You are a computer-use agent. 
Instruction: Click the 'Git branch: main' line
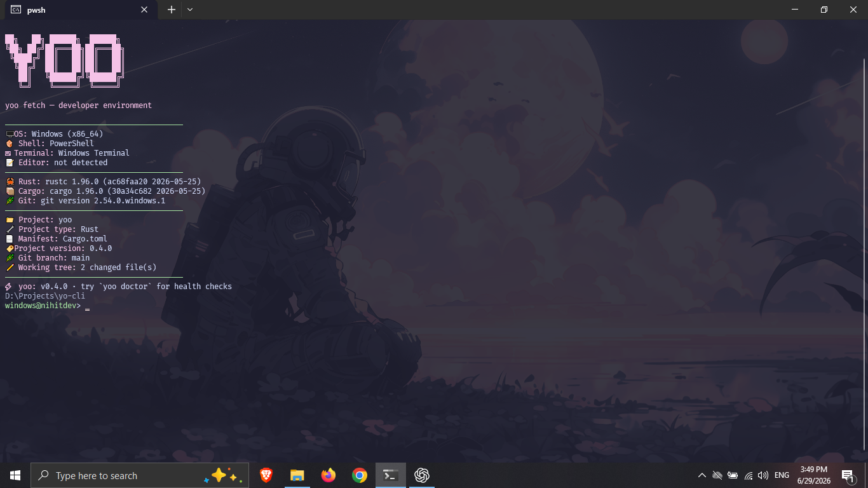coord(48,258)
